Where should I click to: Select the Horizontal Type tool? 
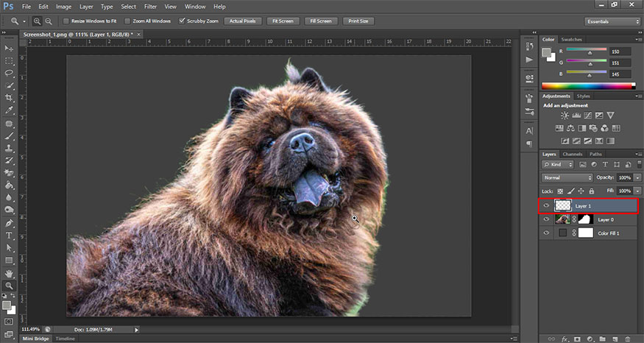click(9, 236)
